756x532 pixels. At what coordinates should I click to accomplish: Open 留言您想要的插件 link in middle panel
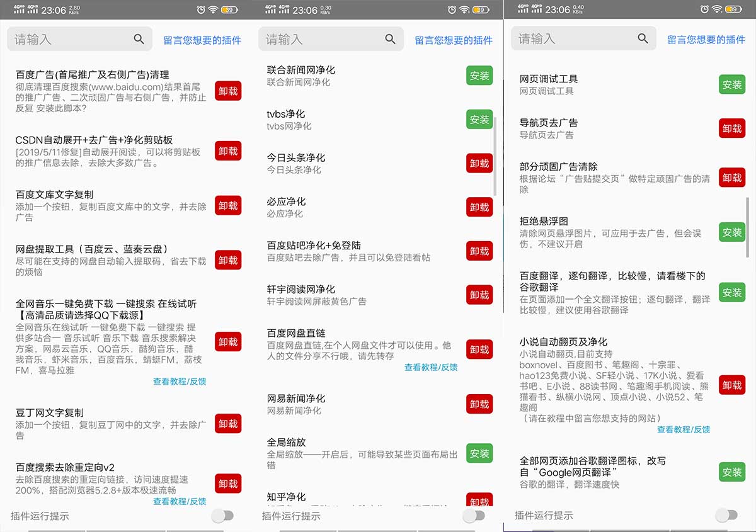(454, 40)
